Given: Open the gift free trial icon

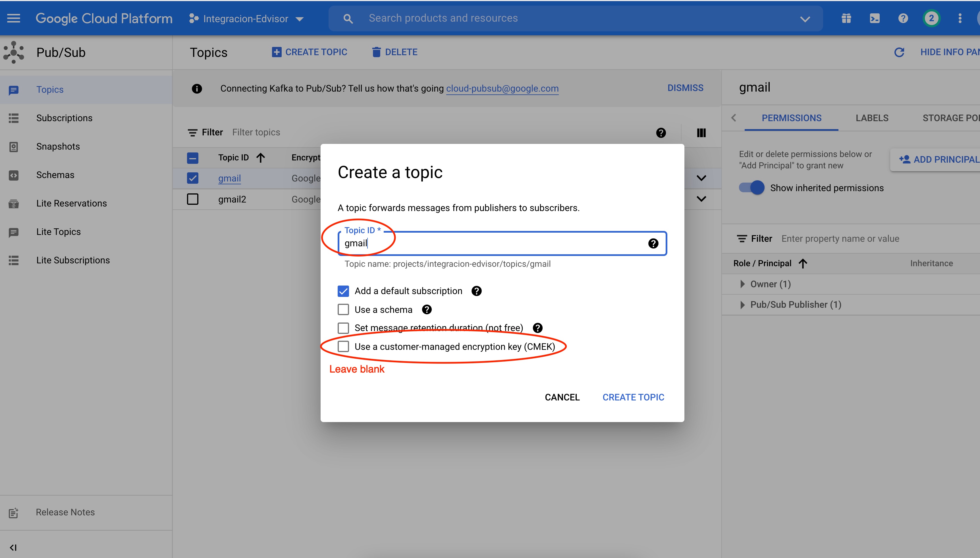Looking at the screenshot, I should click(846, 18).
